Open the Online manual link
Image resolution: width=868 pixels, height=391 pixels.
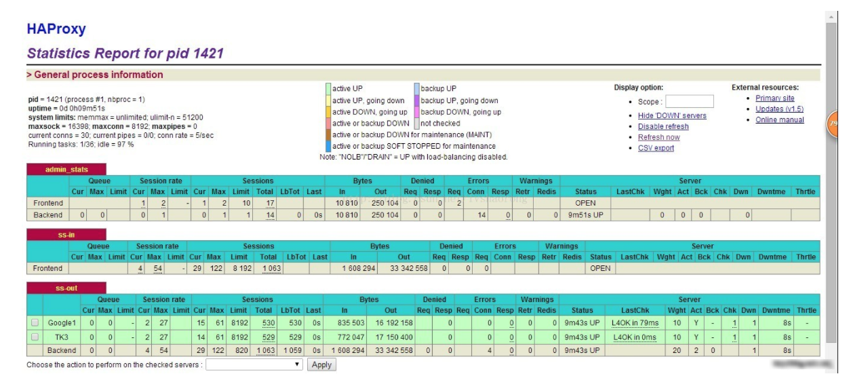tap(779, 120)
